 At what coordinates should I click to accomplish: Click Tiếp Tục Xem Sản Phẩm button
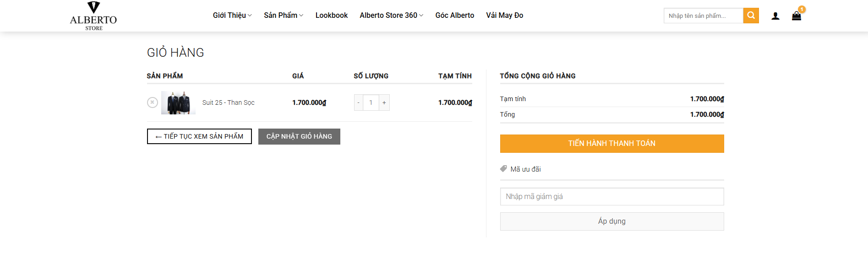tap(199, 136)
